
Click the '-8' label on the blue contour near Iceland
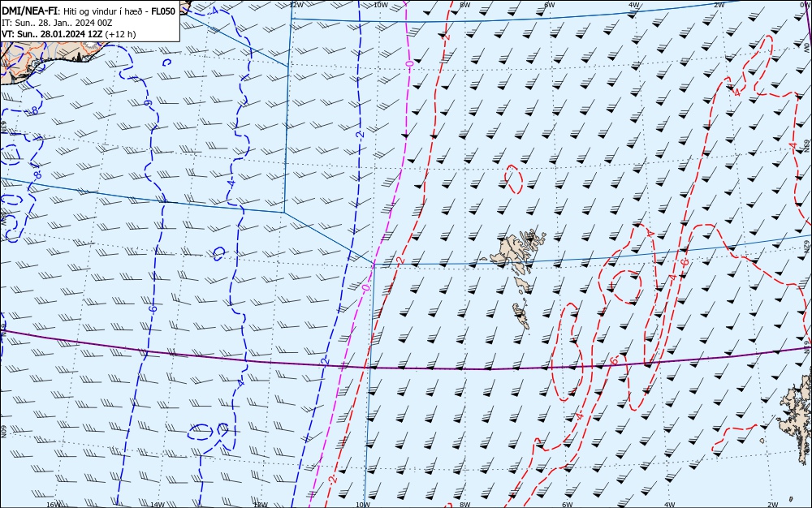(33, 110)
